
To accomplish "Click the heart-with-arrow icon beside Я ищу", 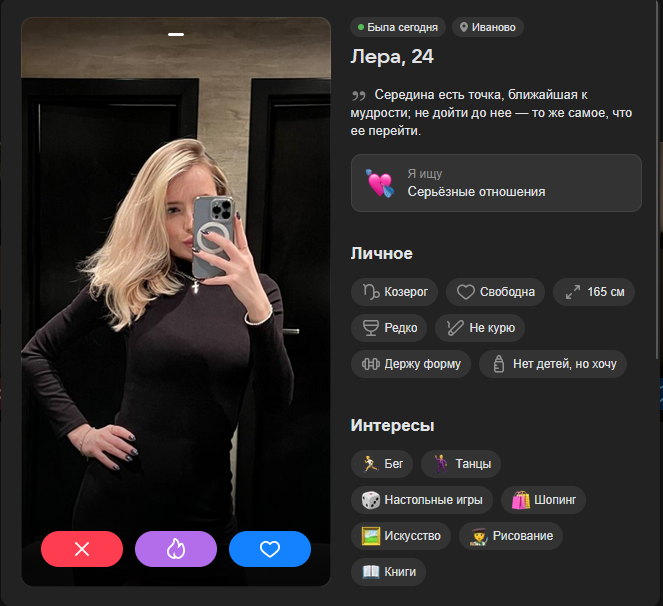I will (x=380, y=183).
